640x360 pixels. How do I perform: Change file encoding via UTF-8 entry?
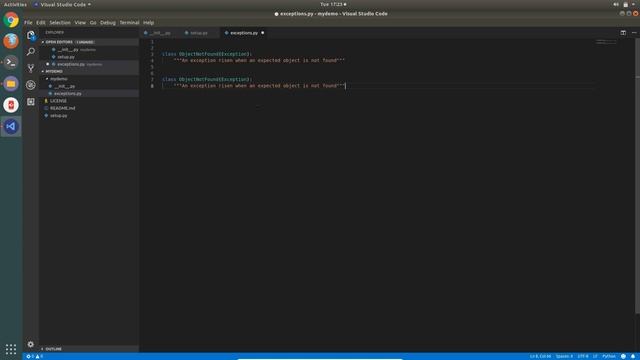click(x=583, y=356)
